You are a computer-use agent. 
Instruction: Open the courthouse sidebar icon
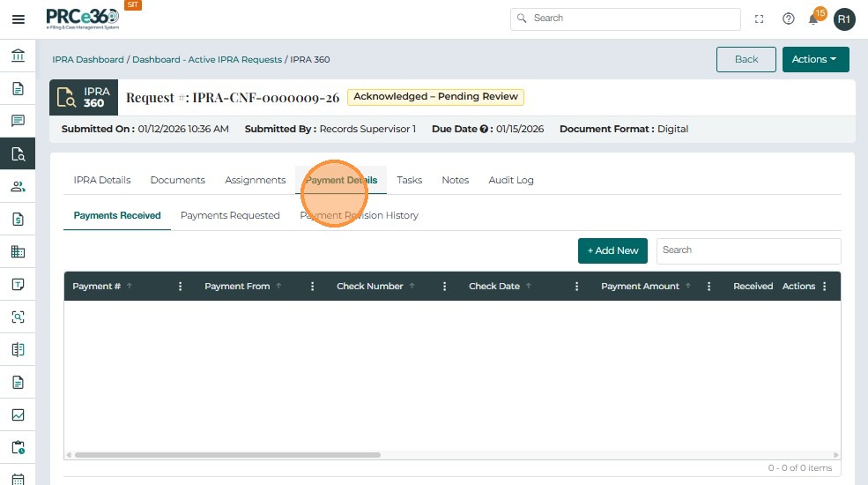(x=18, y=56)
